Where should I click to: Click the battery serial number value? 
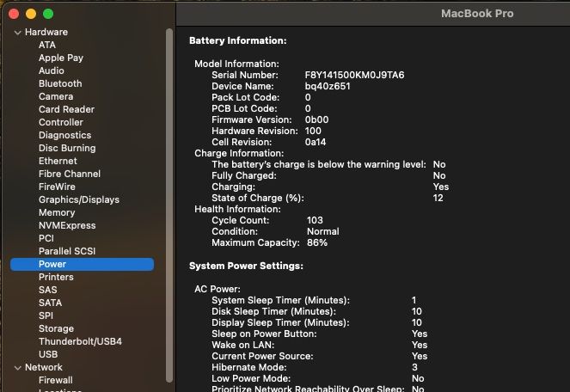coord(354,75)
